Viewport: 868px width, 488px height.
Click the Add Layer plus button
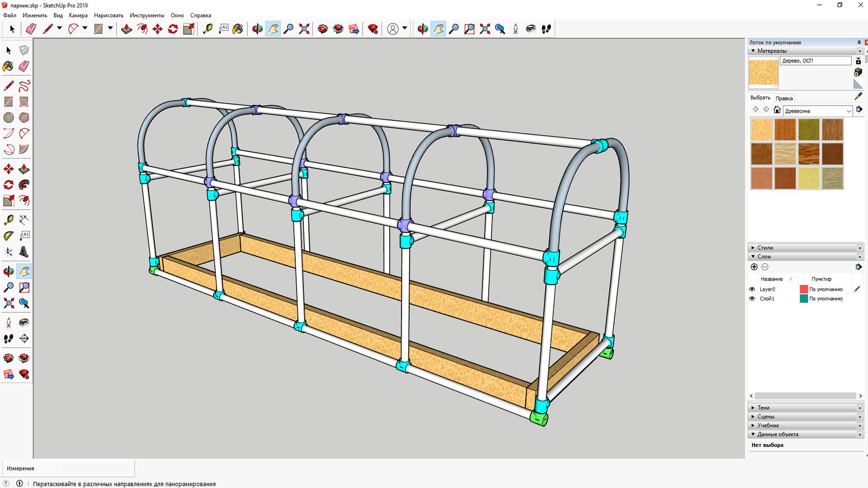(x=754, y=267)
